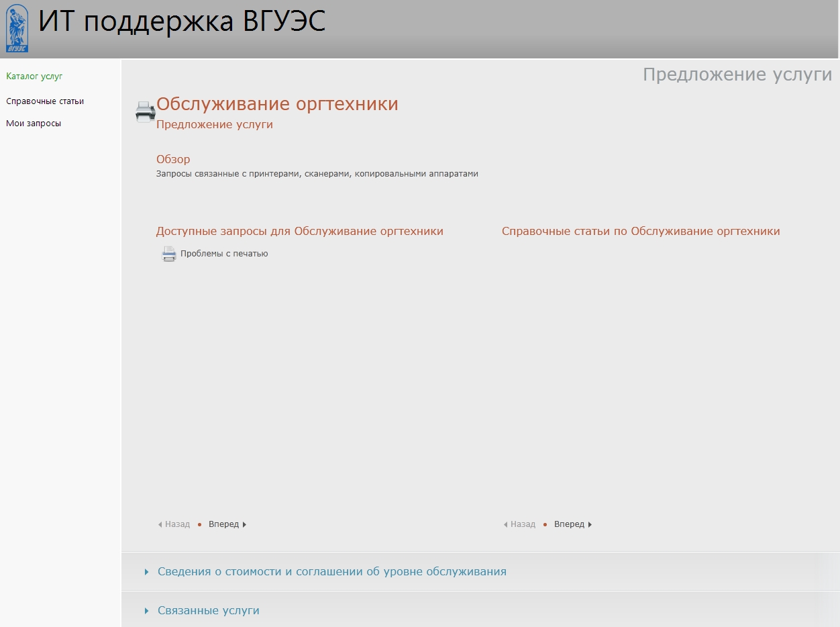
Task: Click the Вперед text under reference articles
Action: coord(569,524)
